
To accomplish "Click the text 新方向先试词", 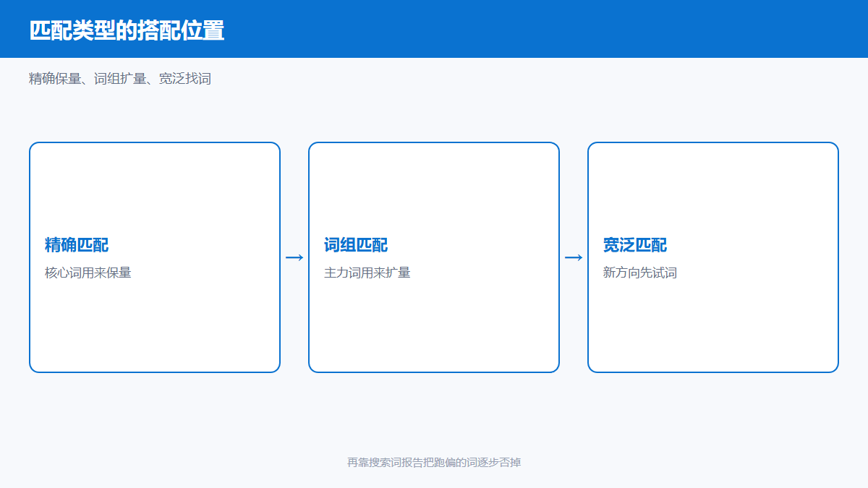I will click(x=640, y=273).
